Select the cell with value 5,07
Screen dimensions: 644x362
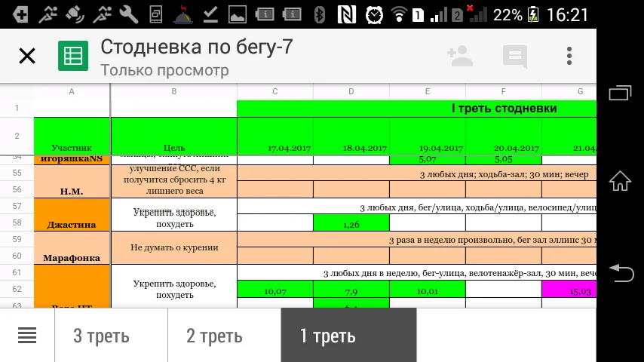click(x=428, y=159)
